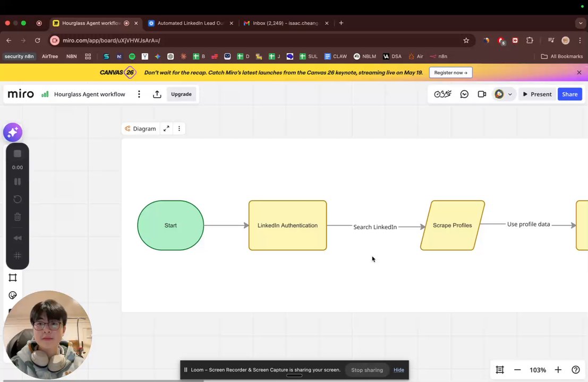The width and height of the screenshot is (588, 382).
Task: Delete the Loom recording with trash icon
Action: pyautogui.click(x=17, y=217)
